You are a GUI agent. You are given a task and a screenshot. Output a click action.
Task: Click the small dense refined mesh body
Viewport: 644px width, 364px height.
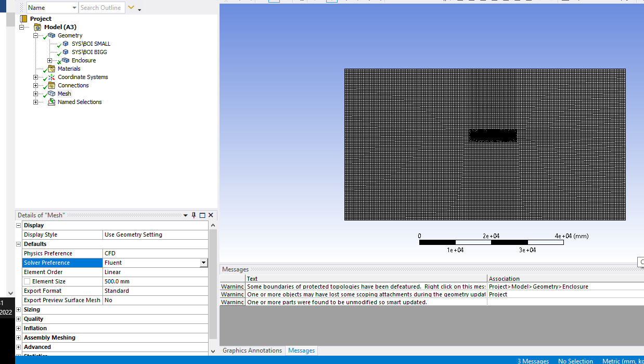coord(493,136)
